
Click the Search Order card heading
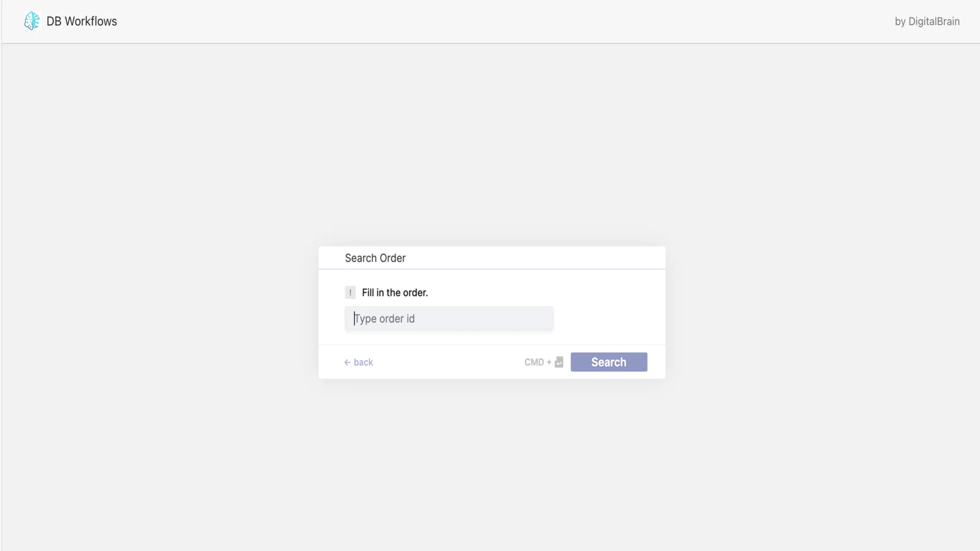pyautogui.click(x=375, y=258)
